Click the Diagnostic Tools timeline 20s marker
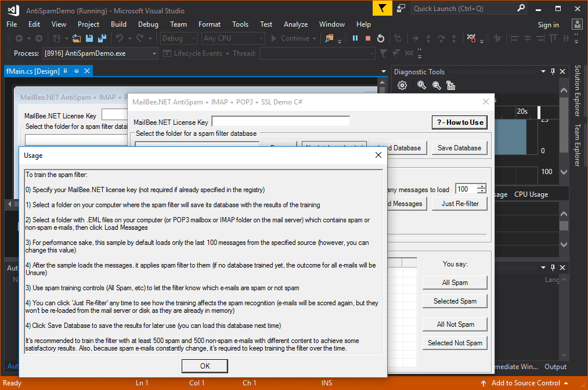The height and width of the screenshot is (390, 588). (522, 111)
